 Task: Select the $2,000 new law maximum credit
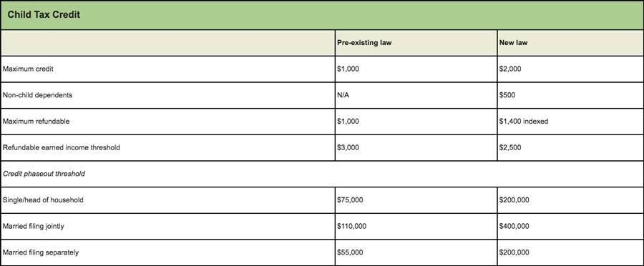pos(510,69)
